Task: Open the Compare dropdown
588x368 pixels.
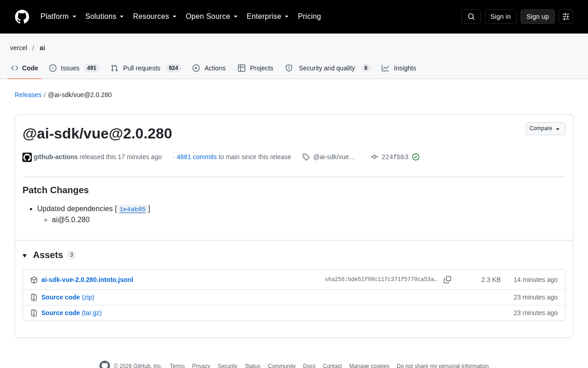Action: tap(545, 129)
